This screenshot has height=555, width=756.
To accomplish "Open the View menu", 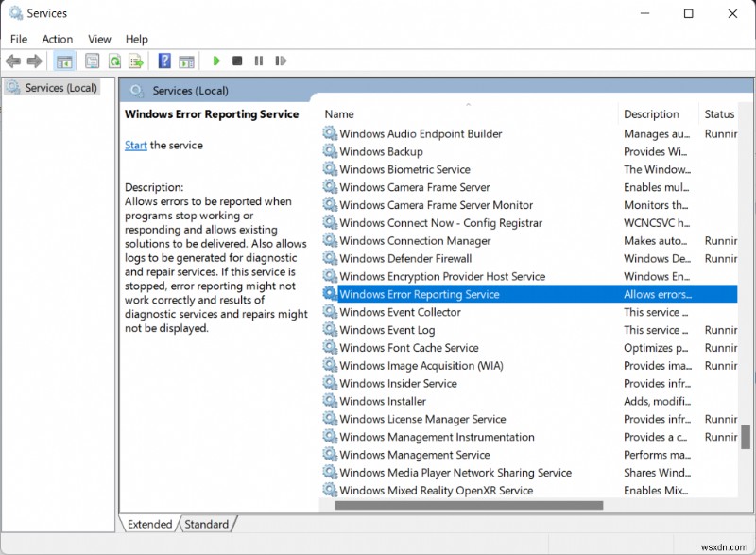I will click(x=99, y=39).
